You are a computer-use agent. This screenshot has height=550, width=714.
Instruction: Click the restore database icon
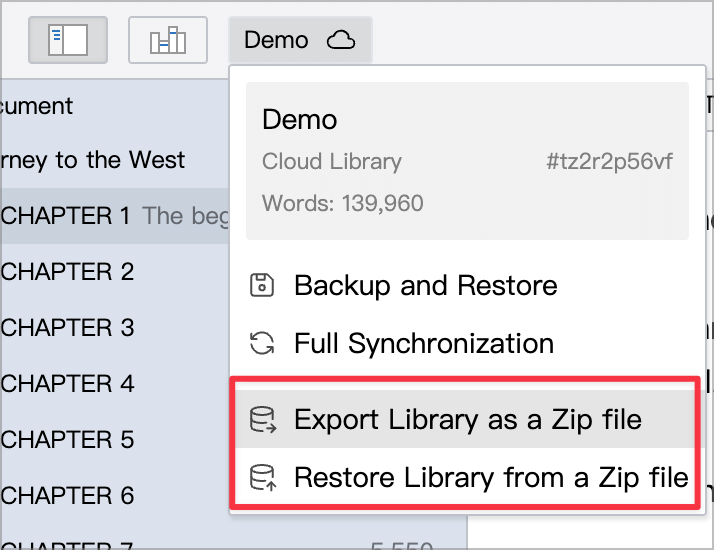click(x=263, y=477)
